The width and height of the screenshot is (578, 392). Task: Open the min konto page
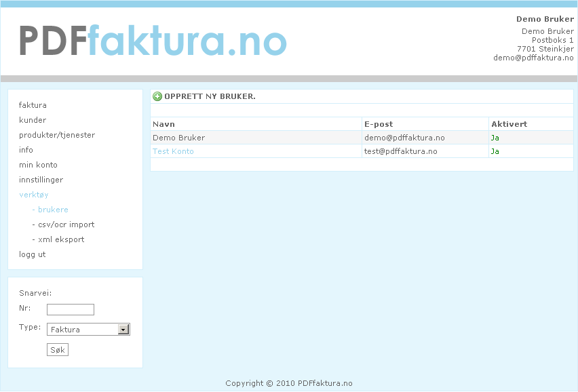[38, 165]
